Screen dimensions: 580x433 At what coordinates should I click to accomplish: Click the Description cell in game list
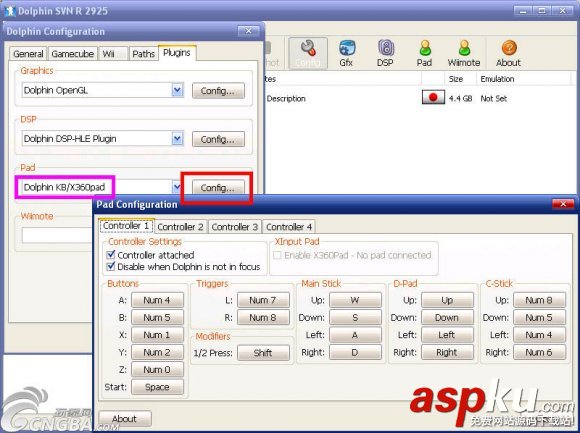point(286,98)
